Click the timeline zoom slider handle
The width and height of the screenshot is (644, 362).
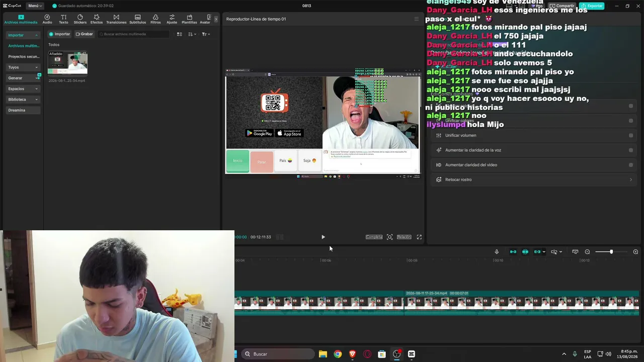[x=611, y=252]
